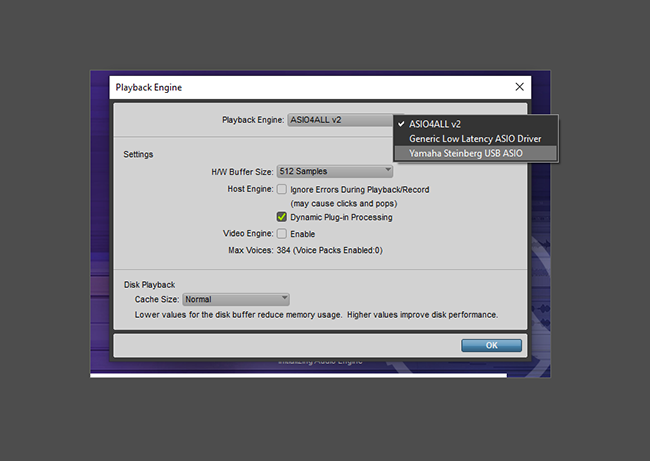Select ASIO4ALL v2 from the menu

pyautogui.click(x=475, y=124)
